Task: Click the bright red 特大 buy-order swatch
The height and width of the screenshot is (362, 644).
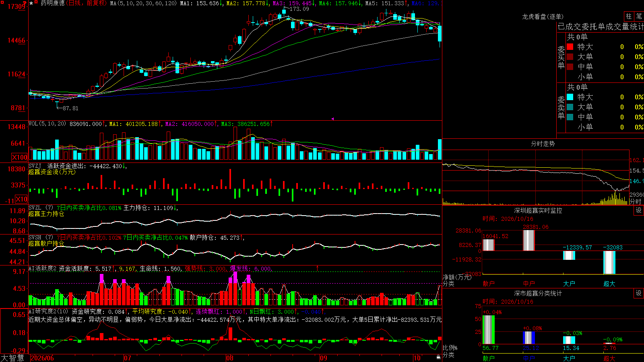Action: point(570,47)
